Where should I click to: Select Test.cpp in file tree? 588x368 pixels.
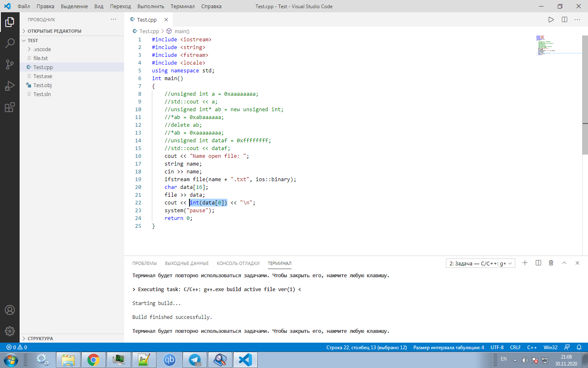72,67
